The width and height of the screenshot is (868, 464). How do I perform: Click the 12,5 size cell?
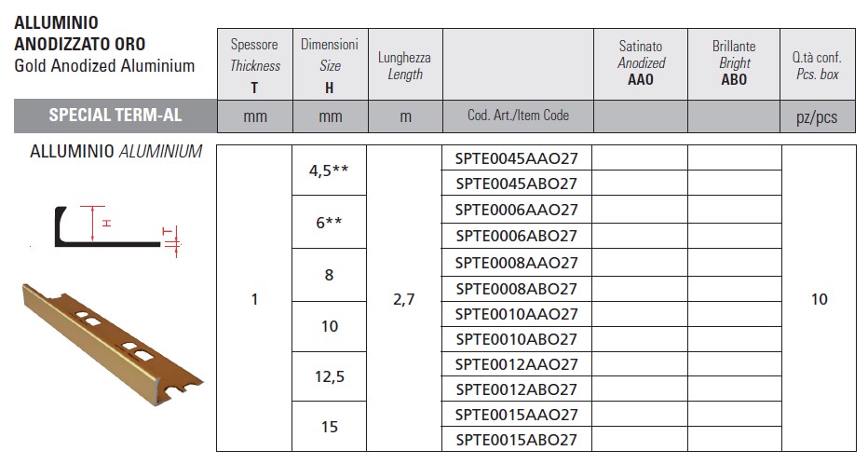click(330, 376)
